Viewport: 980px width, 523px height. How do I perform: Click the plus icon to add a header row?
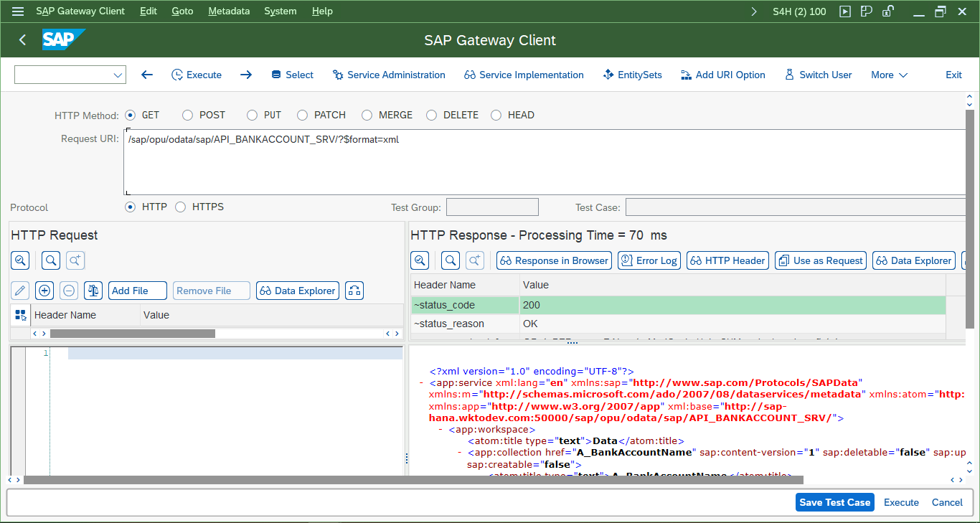click(x=44, y=290)
